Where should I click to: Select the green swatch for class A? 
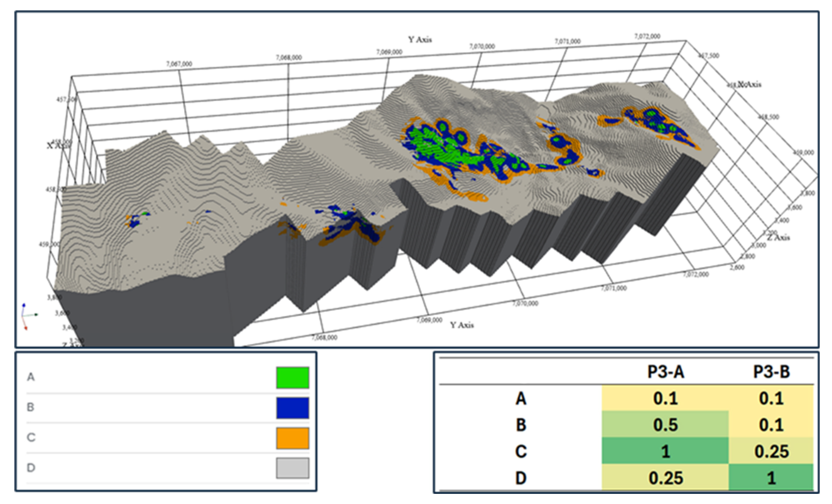[292, 378]
